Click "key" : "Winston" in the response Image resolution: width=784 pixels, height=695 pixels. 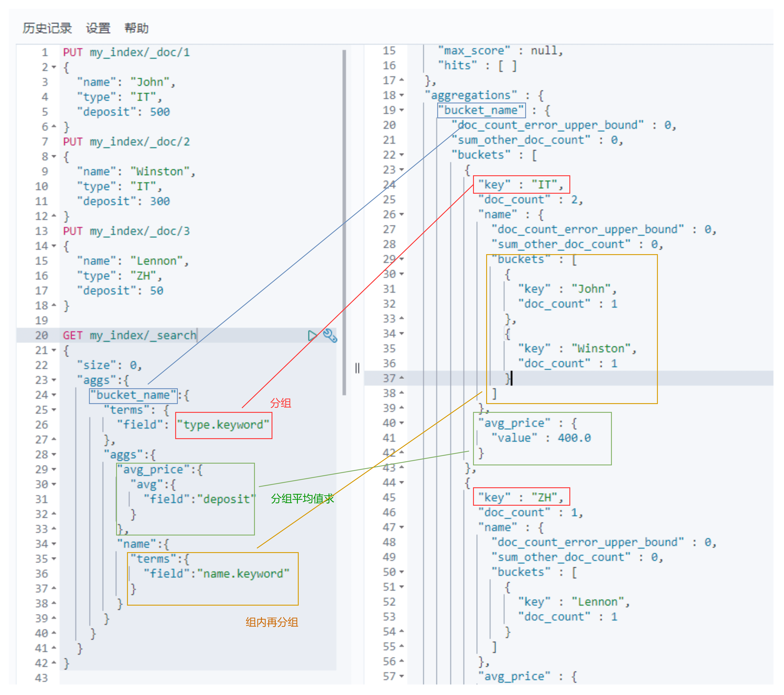pos(577,348)
